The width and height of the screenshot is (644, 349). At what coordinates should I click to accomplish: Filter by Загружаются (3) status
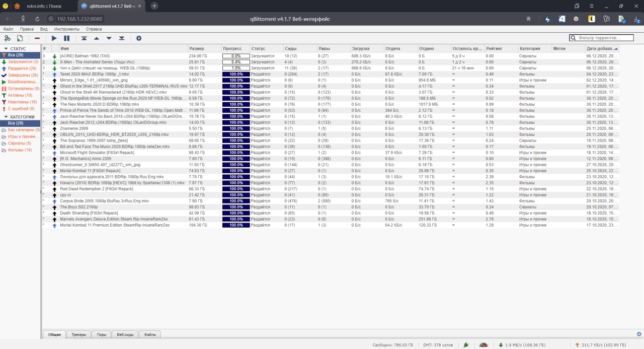point(20,61)
